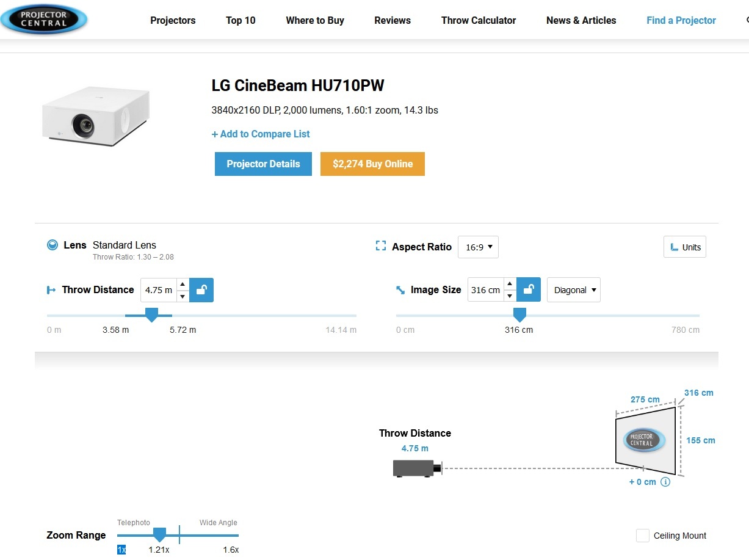Click the projector diagram image
This screenshot has height=560, width=749.
coord(416,468)
